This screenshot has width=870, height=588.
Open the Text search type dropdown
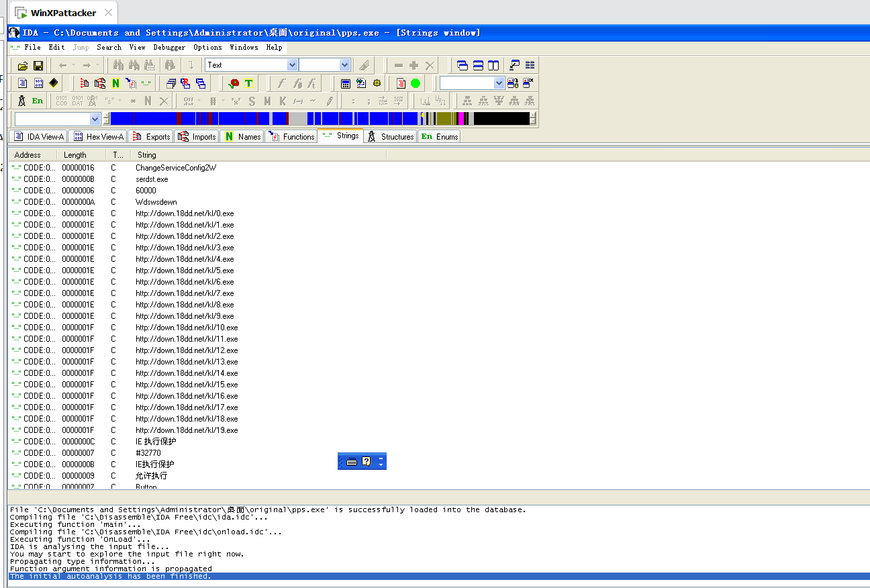point(292,65)
